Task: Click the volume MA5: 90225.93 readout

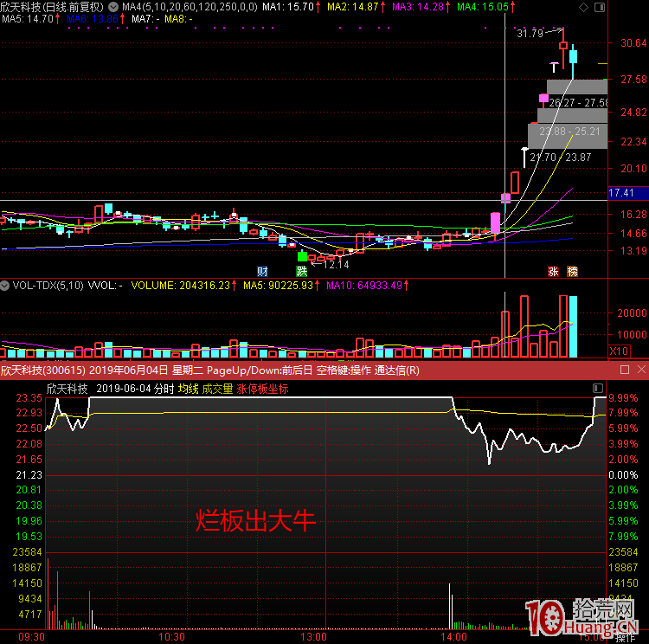Action: pyautogui.click(x=278, y=286)
